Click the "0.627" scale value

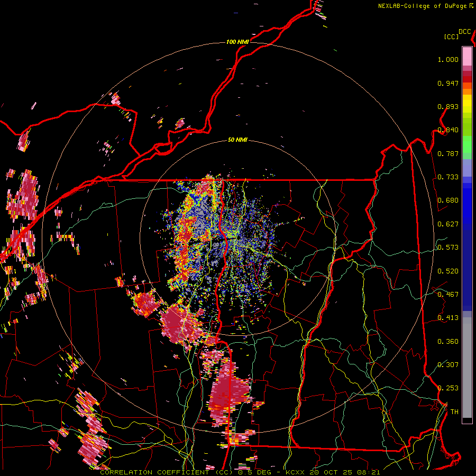point(448,224)
